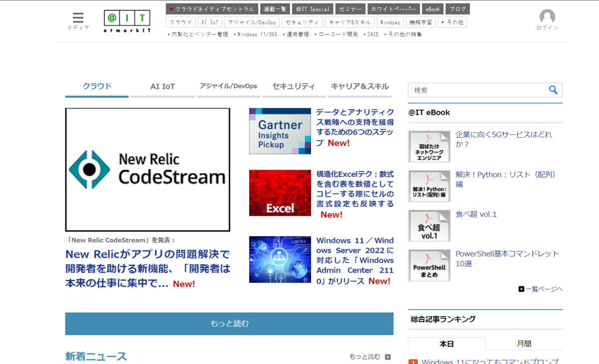Click the ログイン text label
Screen dimensions: 599x364
[548, 28]
